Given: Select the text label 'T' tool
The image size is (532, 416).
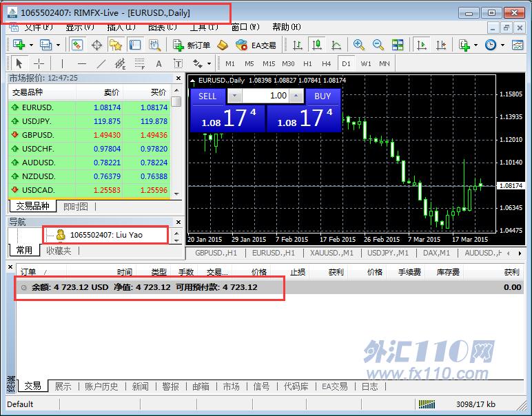Looking at the screenshot, I should point(178,63).
